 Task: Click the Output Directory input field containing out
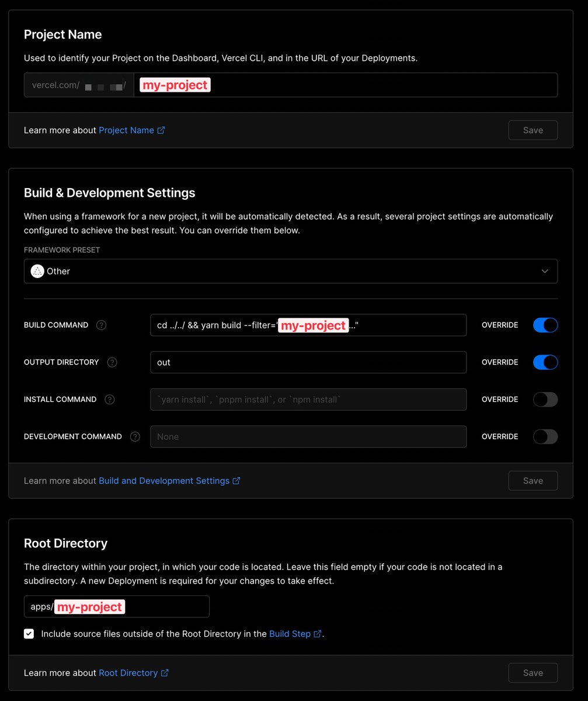(308, 362)
